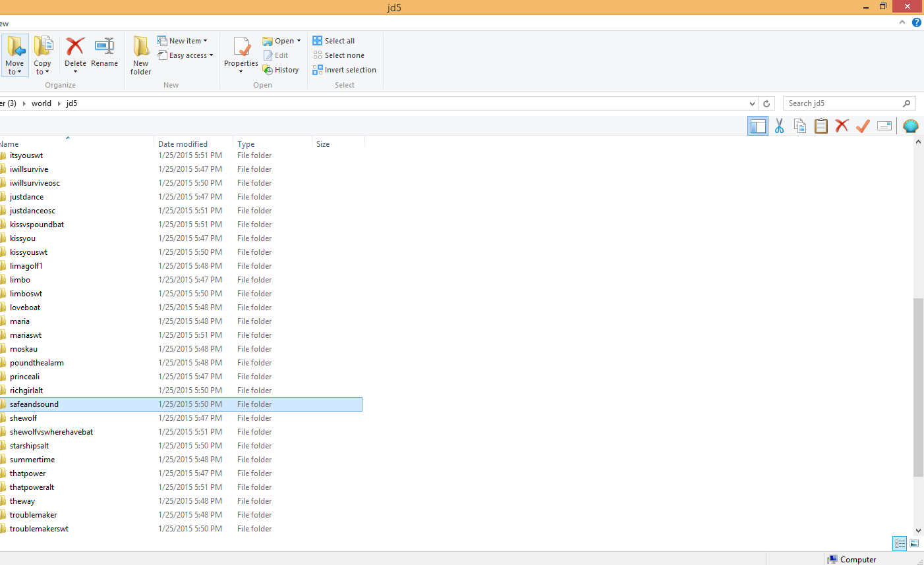The height and width of the screenshot is (565, 924).
Task: Expand the breadcrumb arrow before world
Action: (24, 103)
